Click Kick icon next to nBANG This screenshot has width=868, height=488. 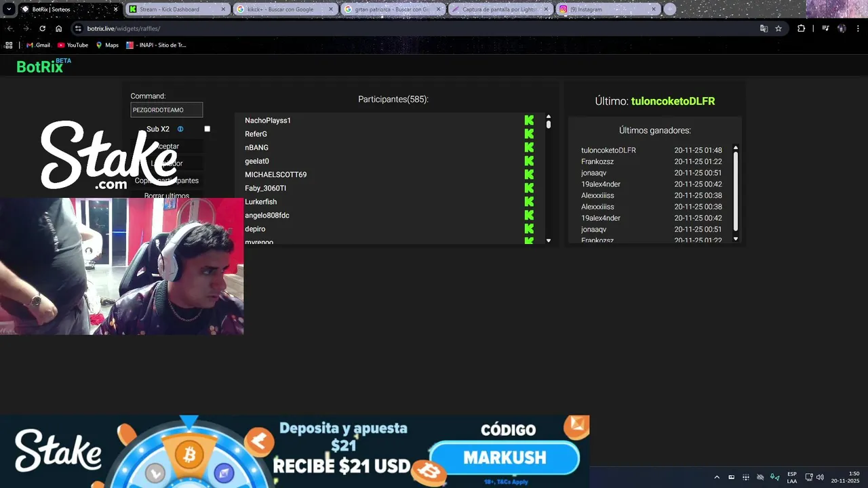click(x=529, y=147)
